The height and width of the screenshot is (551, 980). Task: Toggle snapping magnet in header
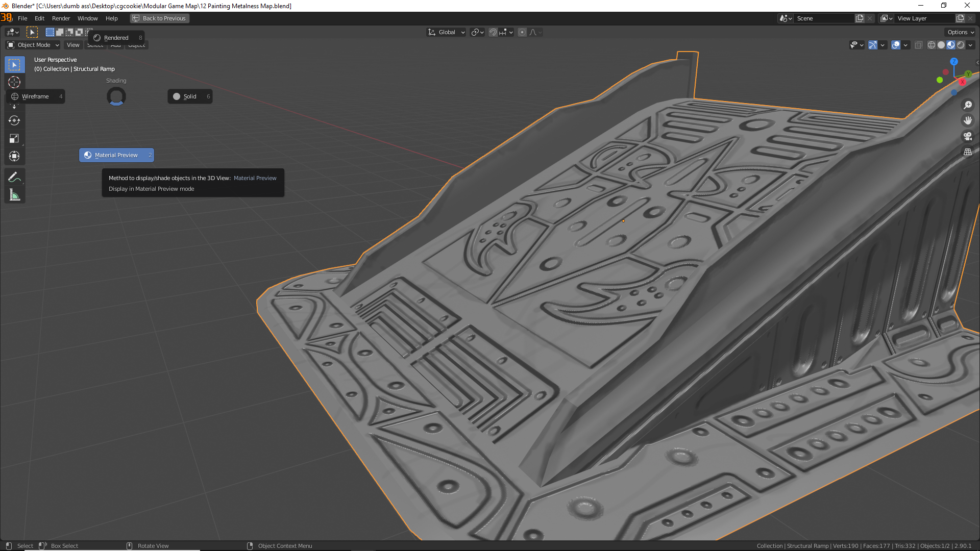point(493,32)
